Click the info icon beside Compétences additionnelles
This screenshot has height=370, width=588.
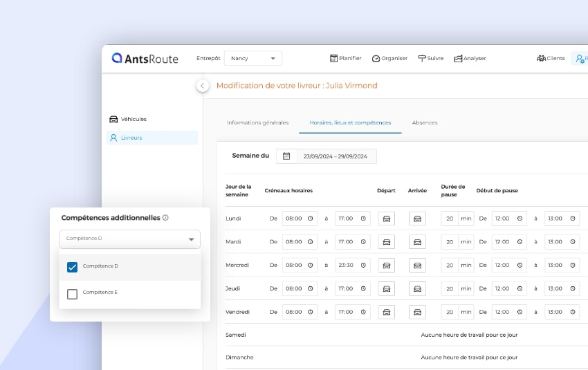165,218
